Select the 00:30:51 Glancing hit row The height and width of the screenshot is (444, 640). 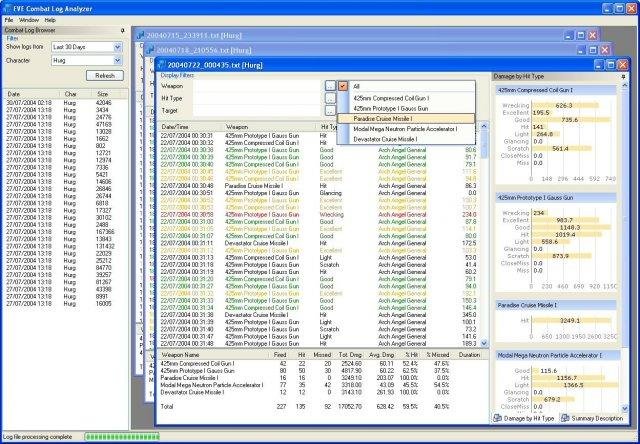[318, 193]
